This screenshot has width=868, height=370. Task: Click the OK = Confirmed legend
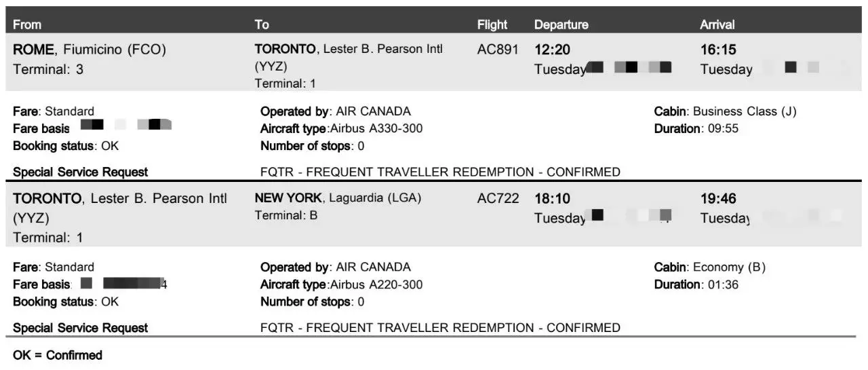click(58, 355)
